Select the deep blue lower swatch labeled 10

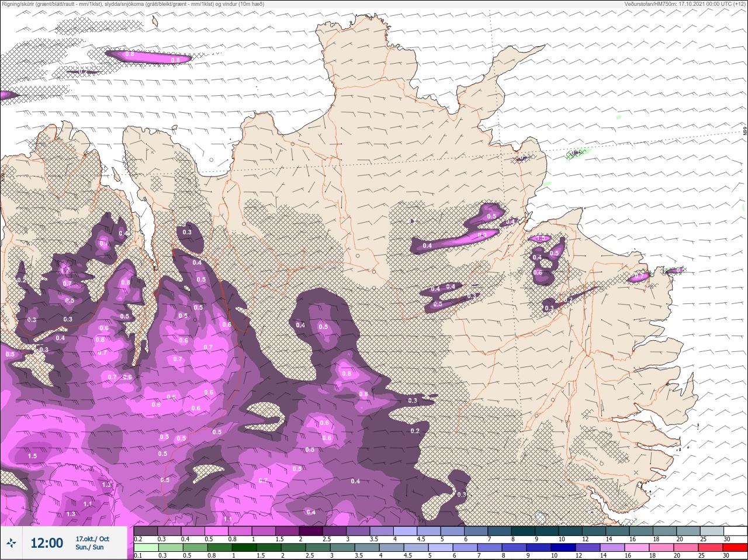(564, 547)
